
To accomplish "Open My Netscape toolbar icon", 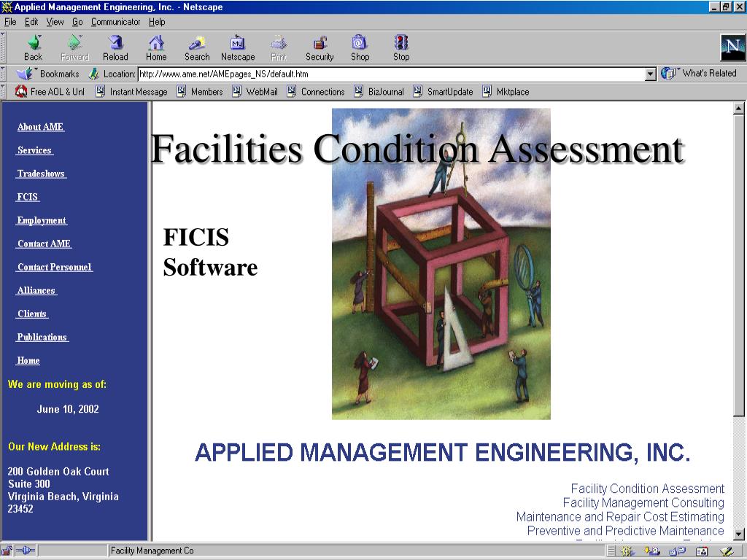I will 237,43.
